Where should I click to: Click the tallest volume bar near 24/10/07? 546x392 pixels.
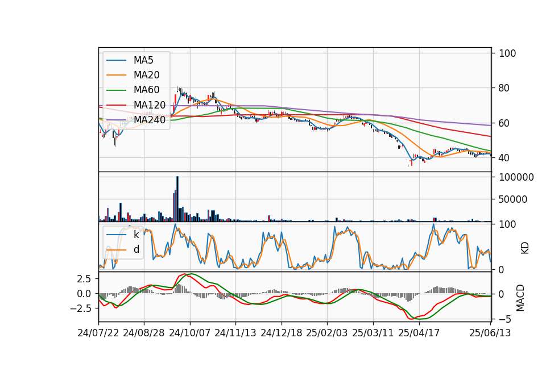[x=177, y=199]
